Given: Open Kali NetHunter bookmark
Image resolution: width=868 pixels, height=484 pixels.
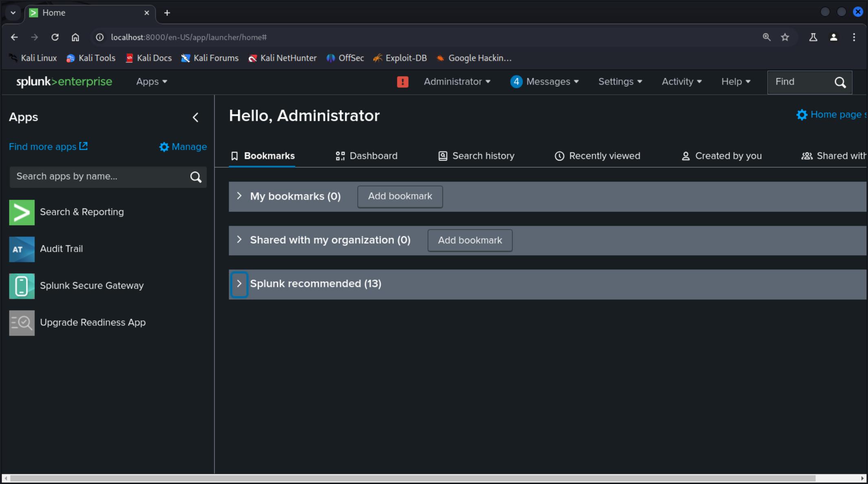Looking at the screenshot, I should (282, 58).
